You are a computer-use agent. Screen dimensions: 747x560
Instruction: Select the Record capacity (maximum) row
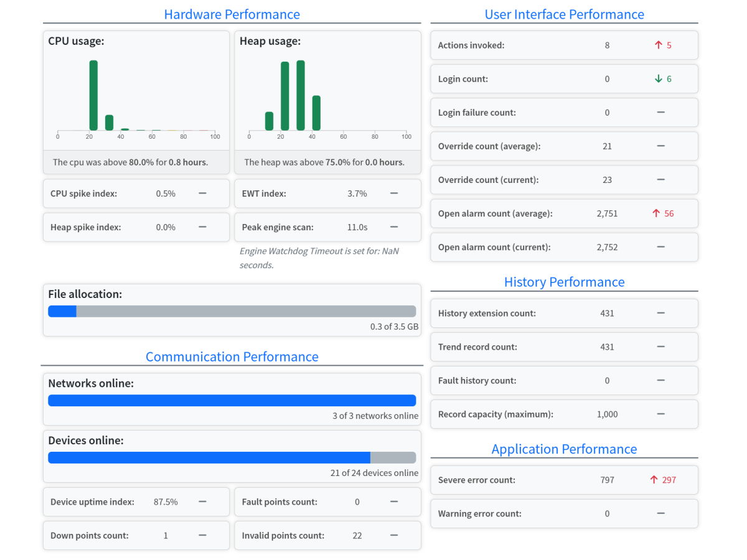tap(564, 414)
